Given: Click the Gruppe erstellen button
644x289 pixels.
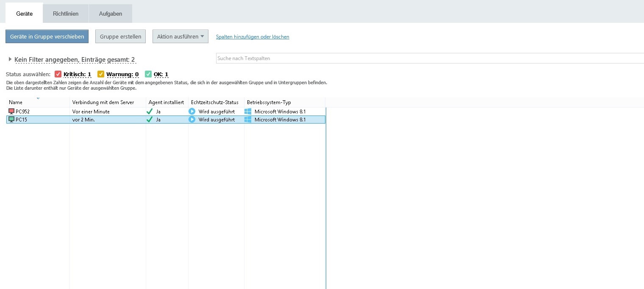Looking at the screenshot, I should [x=120, y=36].
